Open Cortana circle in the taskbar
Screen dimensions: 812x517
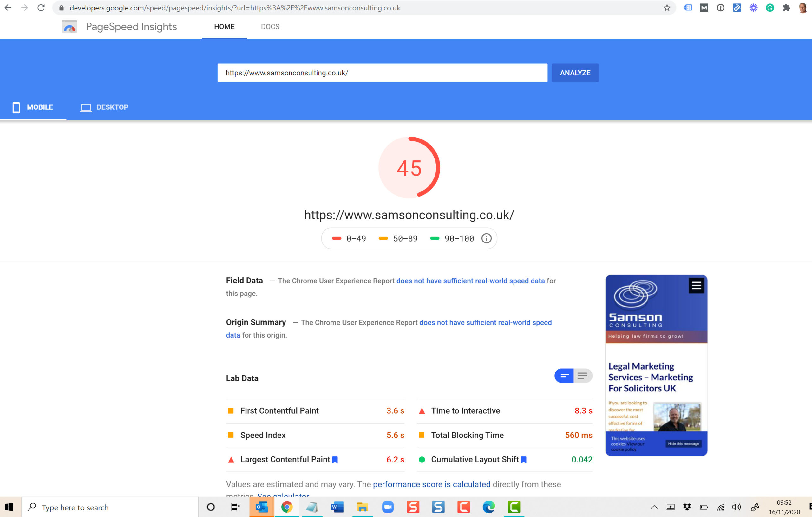coord(211,507)
